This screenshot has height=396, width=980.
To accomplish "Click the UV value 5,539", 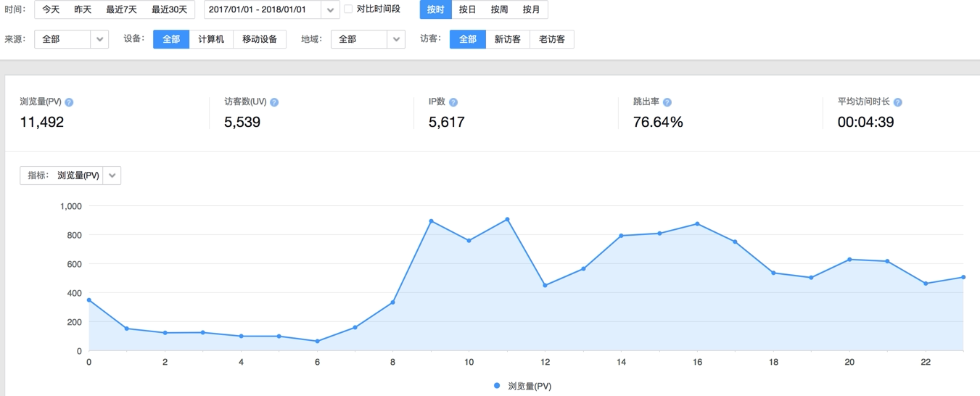I will [242, 122].
